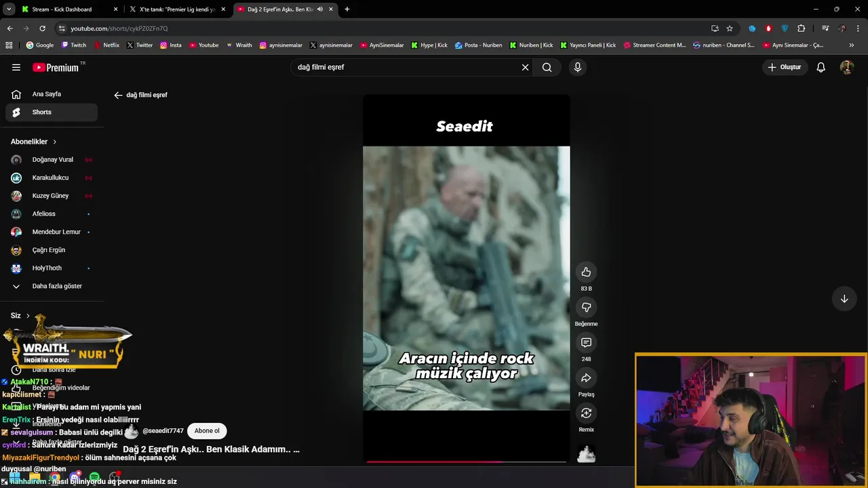Like the Short with thumbs up
The height and width of the screenshot is (488, 868).
click(x=587, y=272)
